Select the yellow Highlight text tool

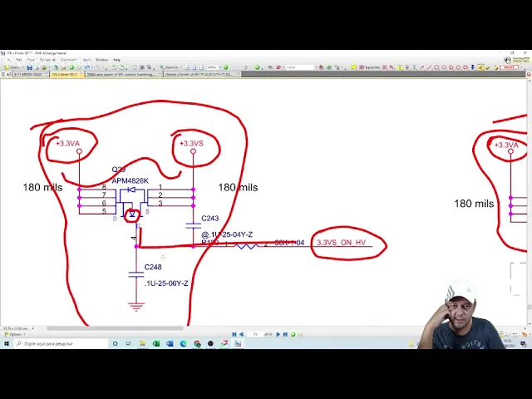pyautogui.click(x=400, y=67)
